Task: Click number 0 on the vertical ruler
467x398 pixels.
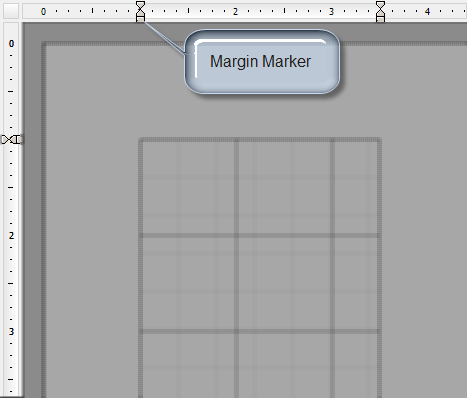Action: [11, 44]
